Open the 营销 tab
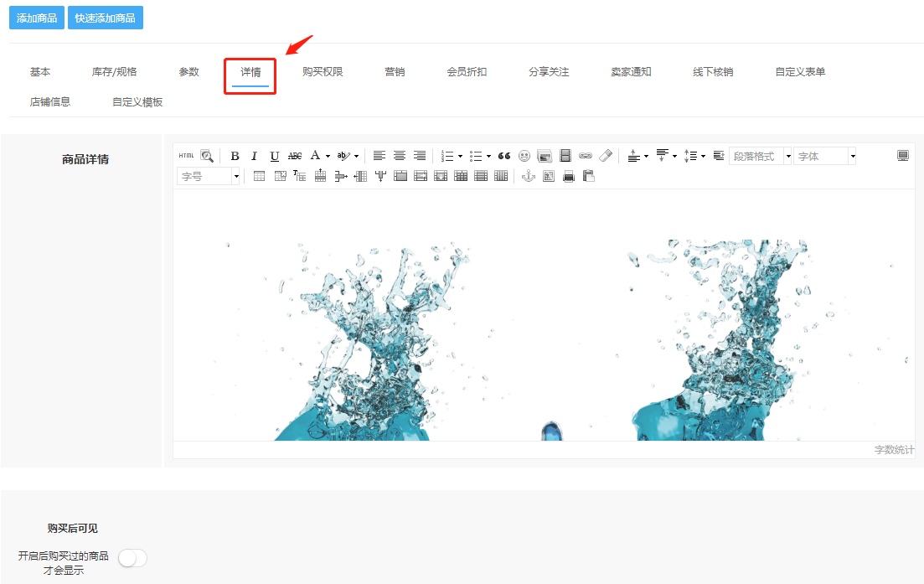 [x=395, y=72]
